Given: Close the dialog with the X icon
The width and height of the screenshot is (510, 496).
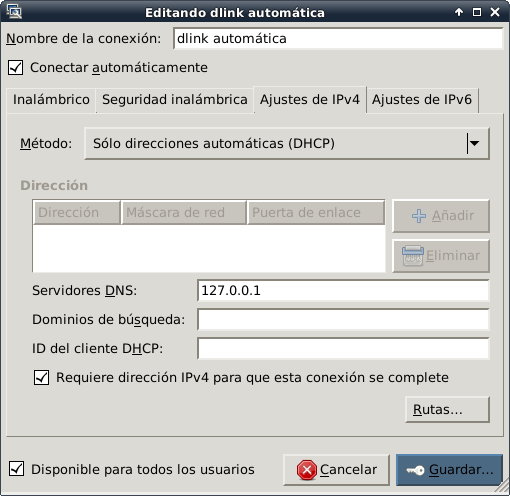Looking at the screenshot, I should coord(495,12).
